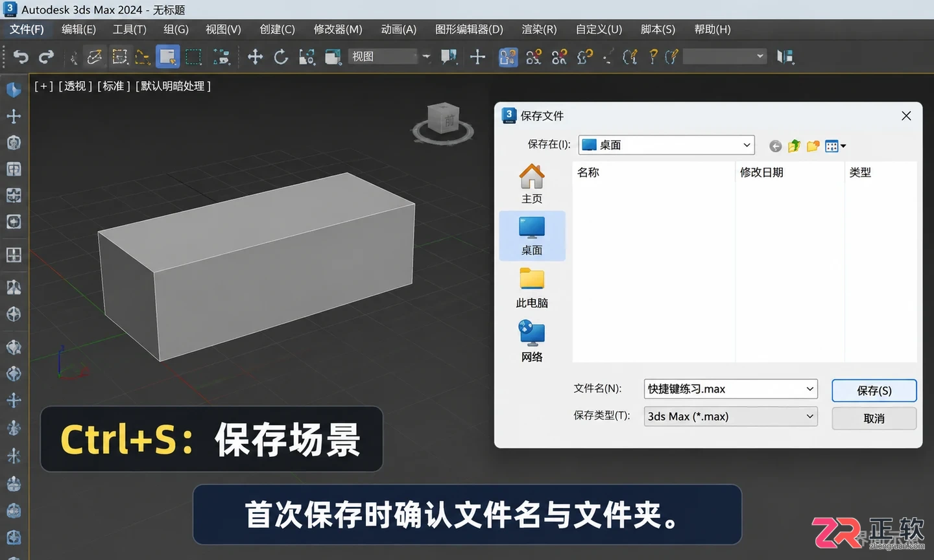This screenshot has height=560, width=934.
Task: Click the Mirror tool icon at toolbar end
Action: tap(785, 57)
